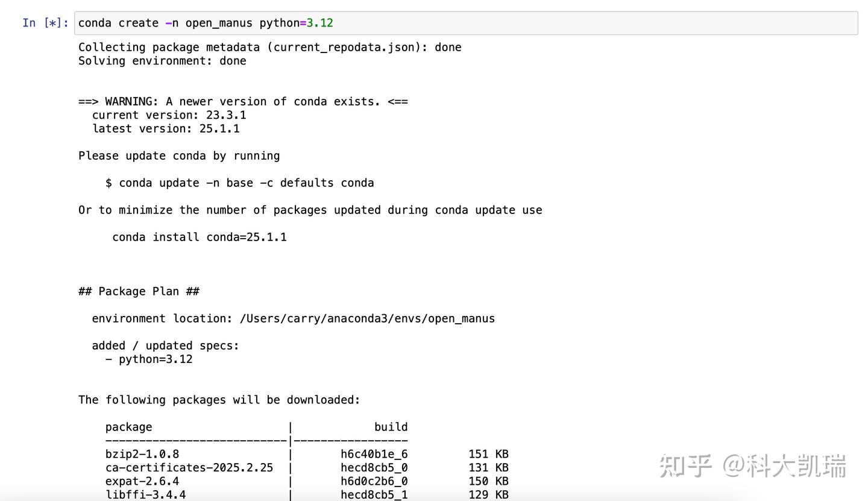Click 'Please update conda by running' line

179,156
